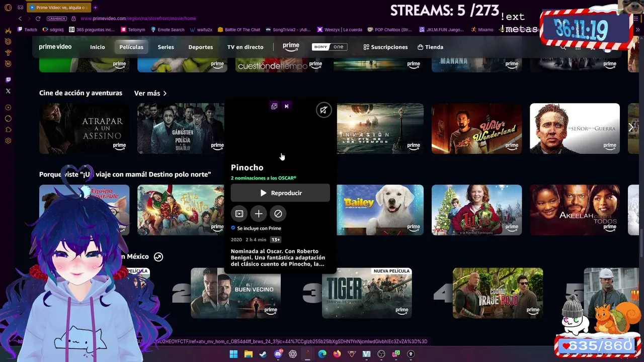Click the prime video logo
644x362 pixels.
[x=55, y=47]
